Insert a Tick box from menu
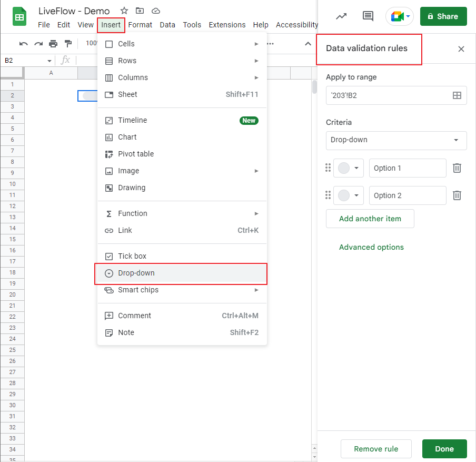Viewport: 476px width, 462px height. [132, 256]
